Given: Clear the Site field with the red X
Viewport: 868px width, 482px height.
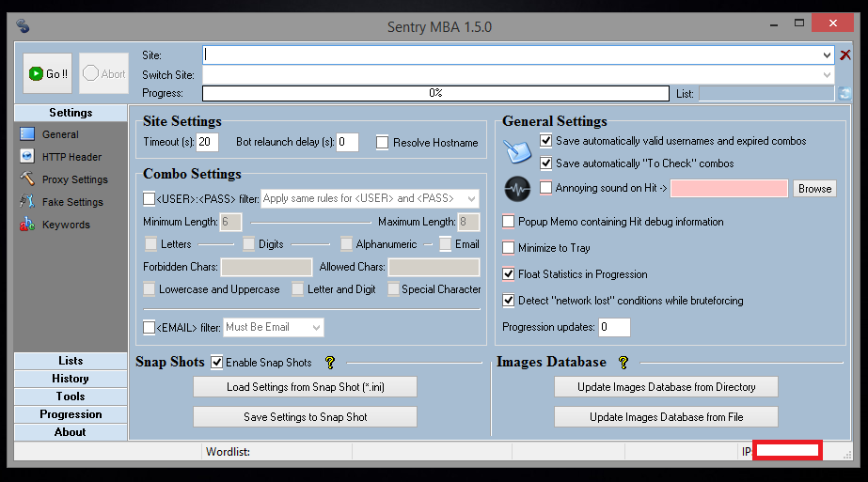Looking at the screenshot, I should click(845, 54).
